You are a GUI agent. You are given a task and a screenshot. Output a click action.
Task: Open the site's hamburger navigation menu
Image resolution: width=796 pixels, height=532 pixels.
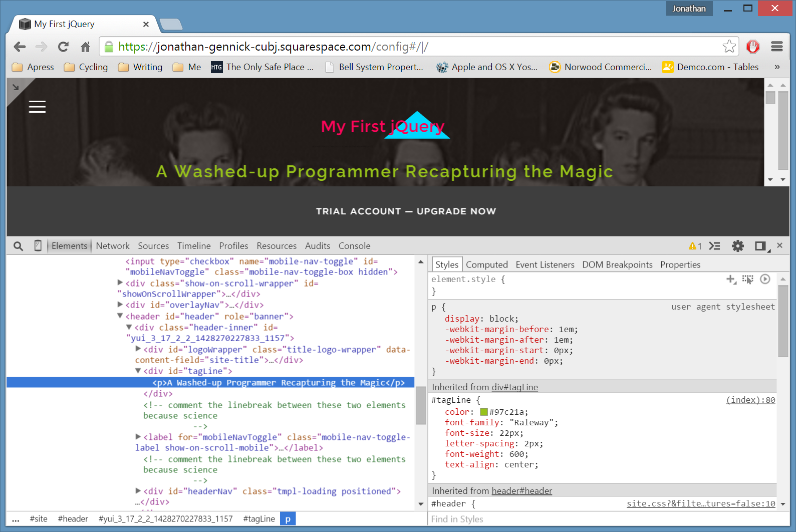click(x=37, y=107)
